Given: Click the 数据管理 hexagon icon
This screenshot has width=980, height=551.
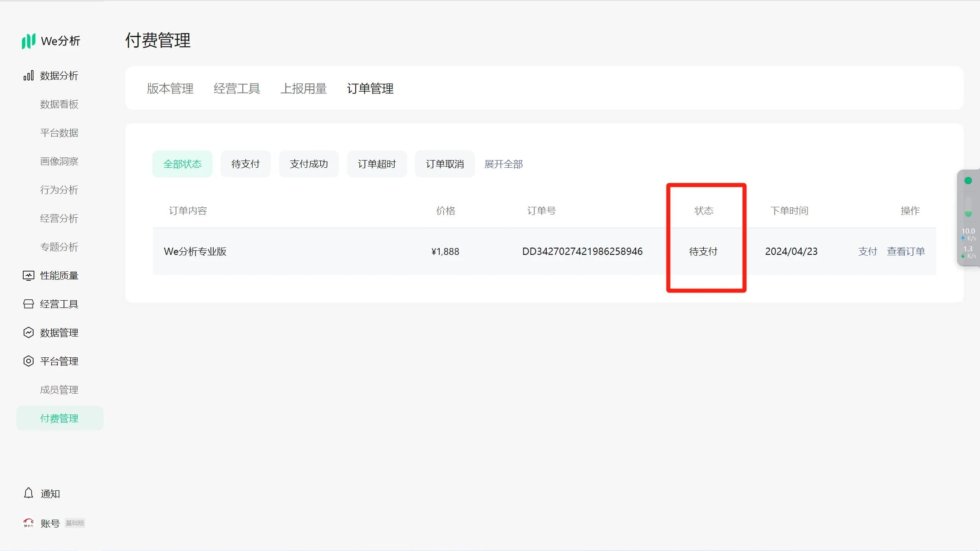Looking at the screenshot, I should pyautogui.click(x=28, y=332).
